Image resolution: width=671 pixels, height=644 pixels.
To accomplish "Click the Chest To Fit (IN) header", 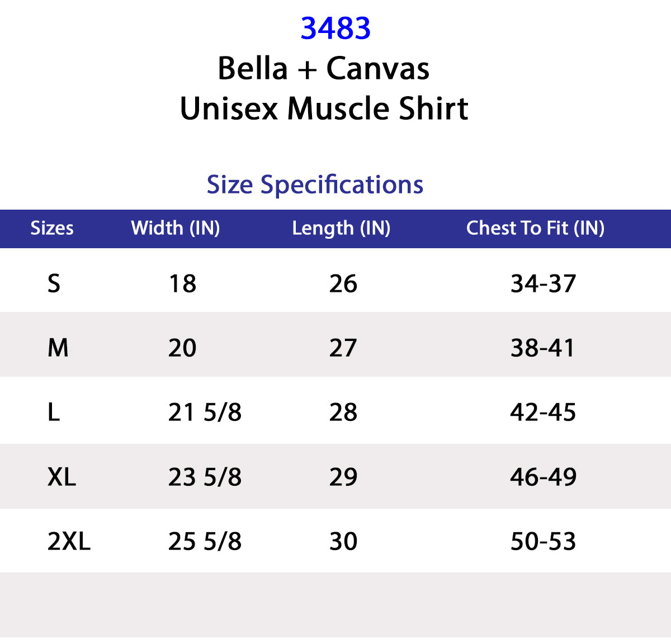I will (x=535, y=228).
